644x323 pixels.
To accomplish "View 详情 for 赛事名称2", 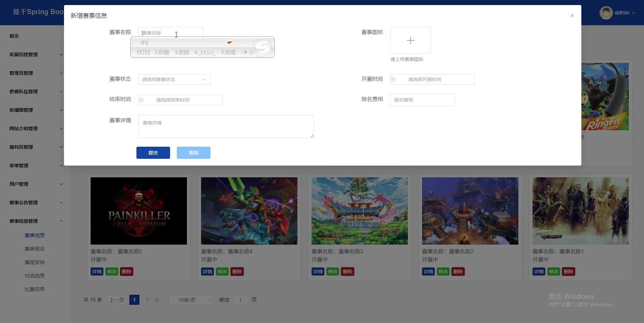I will pyautogui.click(x=428, y=272).
